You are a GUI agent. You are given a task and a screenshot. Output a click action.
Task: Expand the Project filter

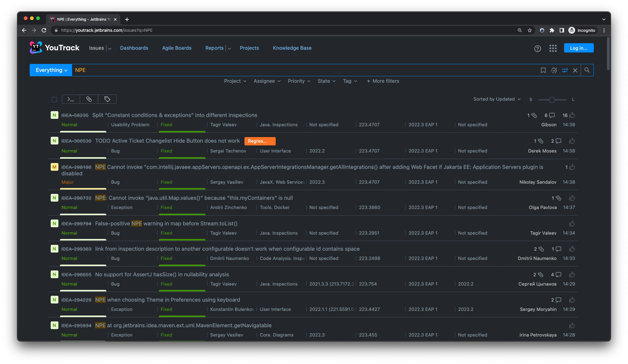pyautogui.click(x=235, y=81)
